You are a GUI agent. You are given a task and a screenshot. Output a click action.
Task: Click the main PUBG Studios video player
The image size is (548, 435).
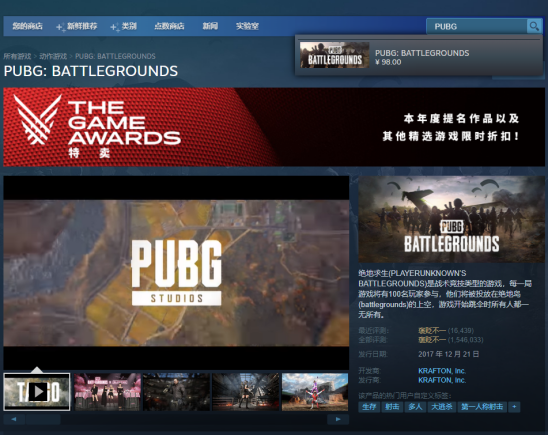[x=176, y=273]
